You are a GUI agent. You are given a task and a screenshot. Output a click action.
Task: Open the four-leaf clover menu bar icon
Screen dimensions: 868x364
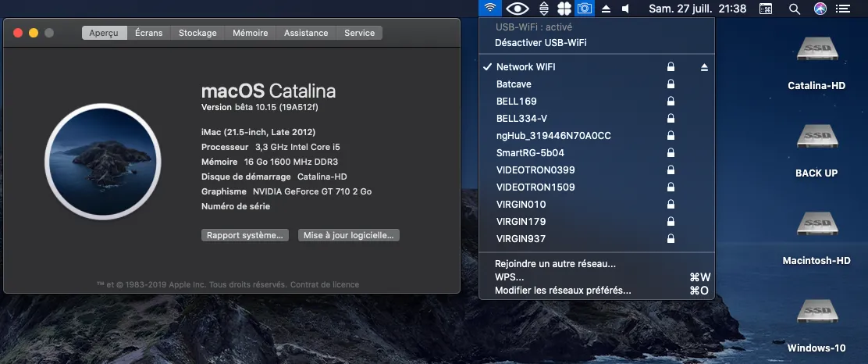click(x=564, y=9)
